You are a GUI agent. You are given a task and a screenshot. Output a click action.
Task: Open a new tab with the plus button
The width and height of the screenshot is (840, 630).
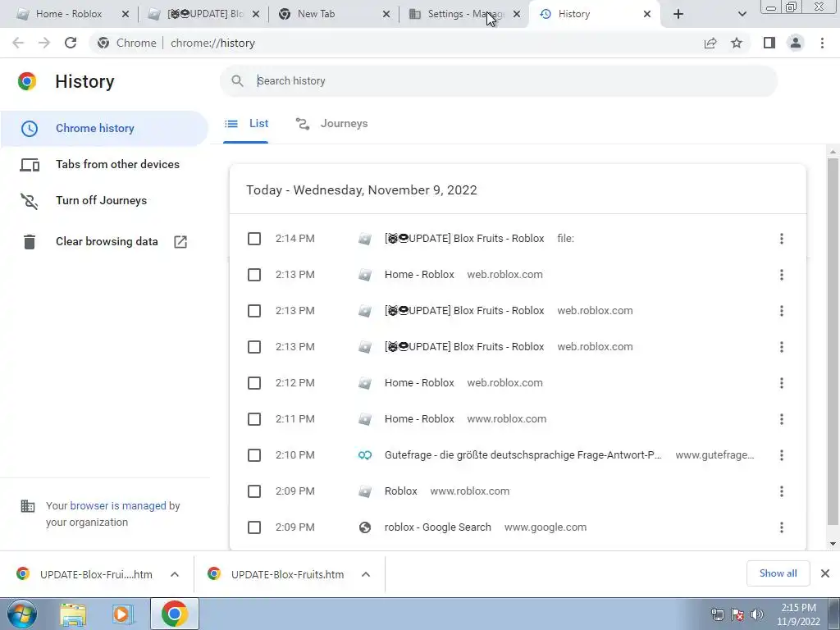(x=678, y=14)
